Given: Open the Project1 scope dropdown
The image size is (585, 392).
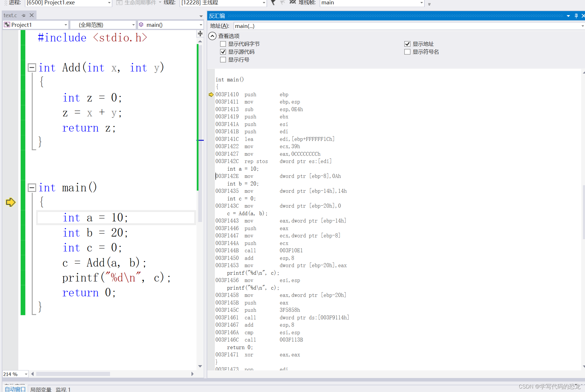Looking at the screenshot, I should pos(65,25).
